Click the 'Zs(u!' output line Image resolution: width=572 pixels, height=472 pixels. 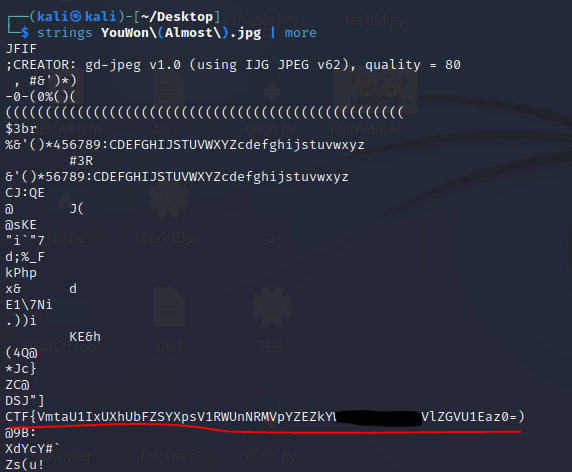25,465
